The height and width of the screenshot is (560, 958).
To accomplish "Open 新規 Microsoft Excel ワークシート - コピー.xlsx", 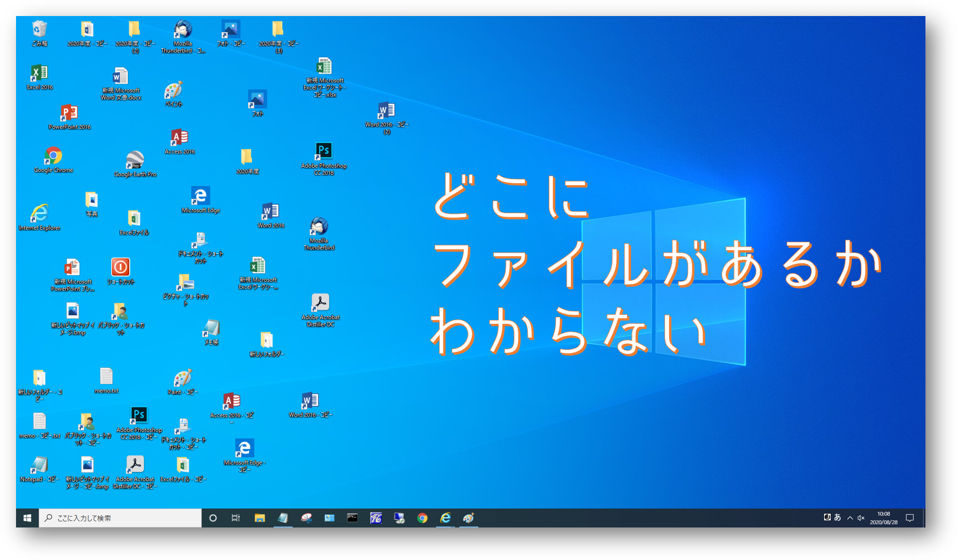I will (x=324, y=77).
